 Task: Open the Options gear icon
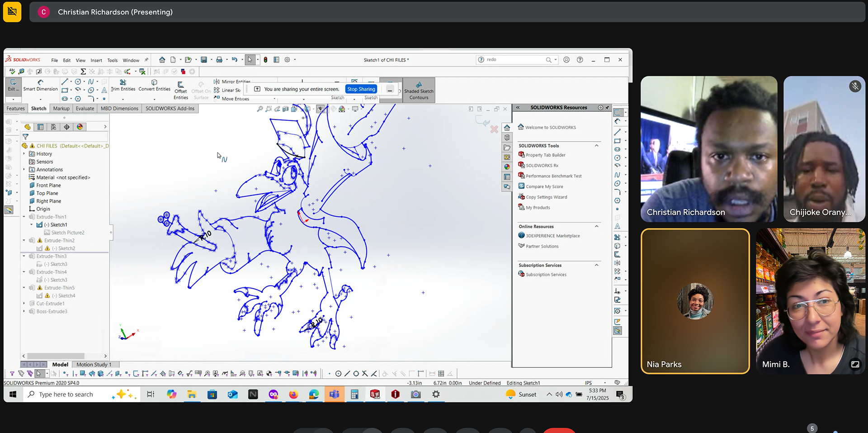tap(287, 60)
